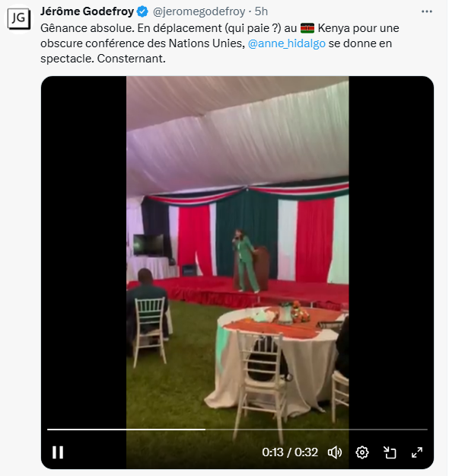Open tweet permalink via 5h timestamp
Viewport: 449px width, 476px height.
point(261,11)
